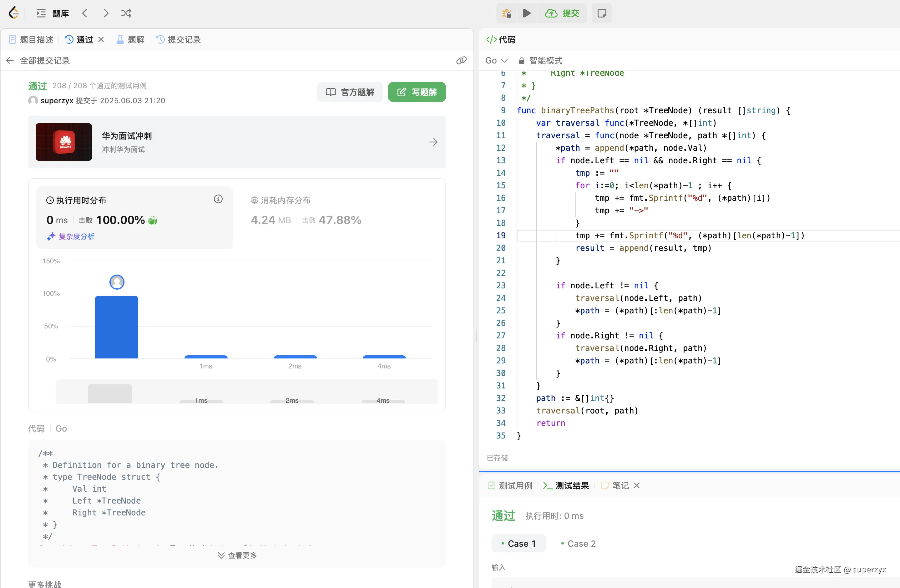Pick a random problem shuffle icon
Screen dimensions: 900x588
[x=126, y=13]
